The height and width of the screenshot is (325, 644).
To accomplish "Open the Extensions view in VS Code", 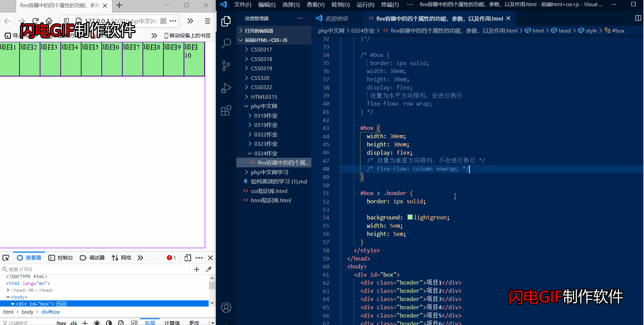I will click(226, 110).
